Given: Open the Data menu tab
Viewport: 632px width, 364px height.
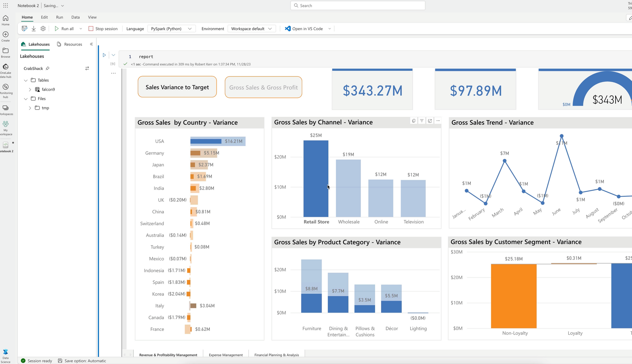Looking at the screenshot, I should point(75,17).
